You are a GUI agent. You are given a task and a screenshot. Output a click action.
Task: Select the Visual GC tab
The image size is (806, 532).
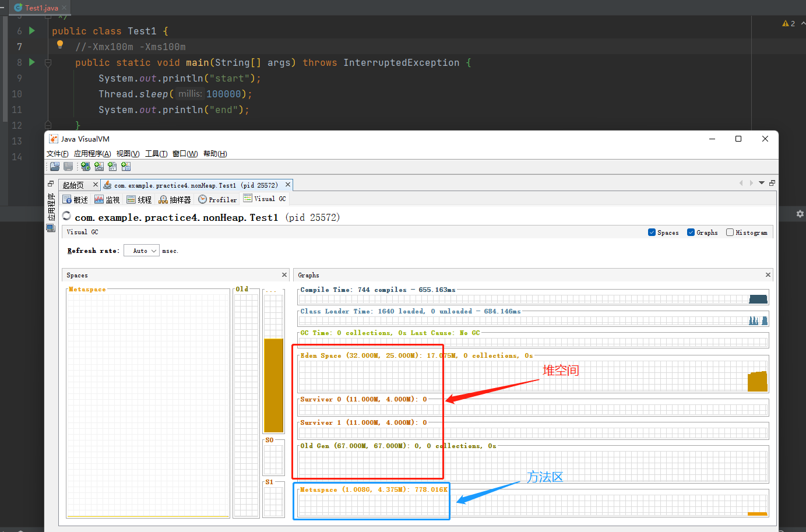pos(265,199)
